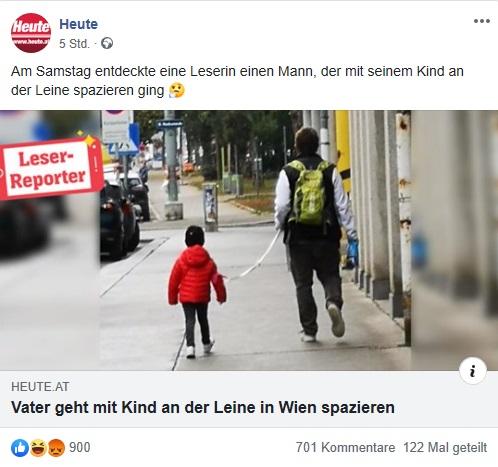Image resolution: width=498 pixels, height=467 pixels.
Task: Click the 5 Std. timestamp
Action: 74,44
